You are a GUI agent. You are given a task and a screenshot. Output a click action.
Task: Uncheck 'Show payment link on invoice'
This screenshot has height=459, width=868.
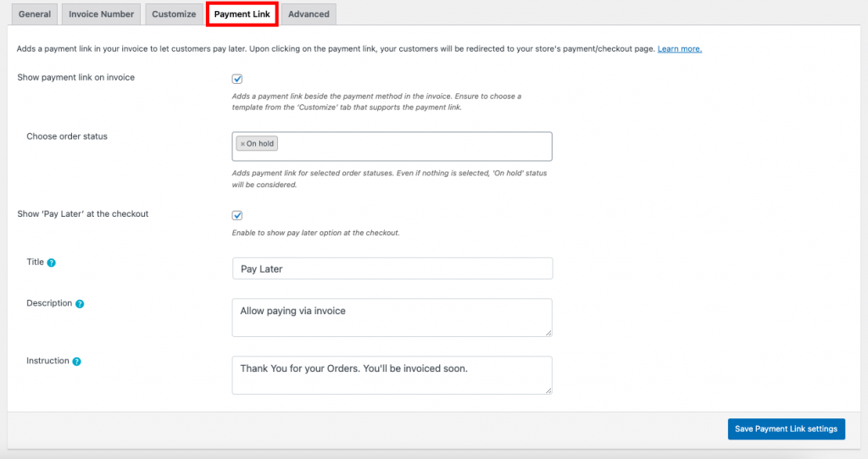[237, 79]
